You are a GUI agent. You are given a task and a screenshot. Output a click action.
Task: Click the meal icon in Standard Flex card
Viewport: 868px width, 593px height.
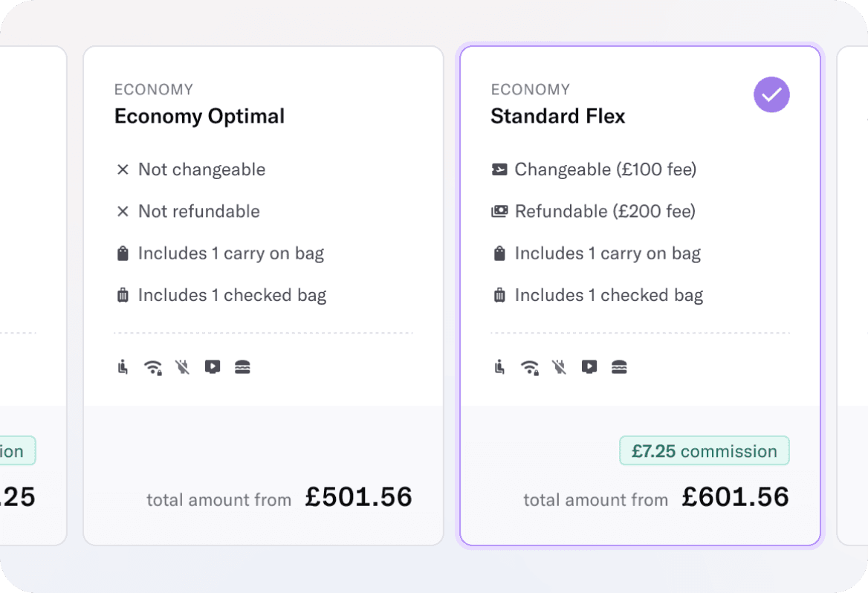pos(619,367)
